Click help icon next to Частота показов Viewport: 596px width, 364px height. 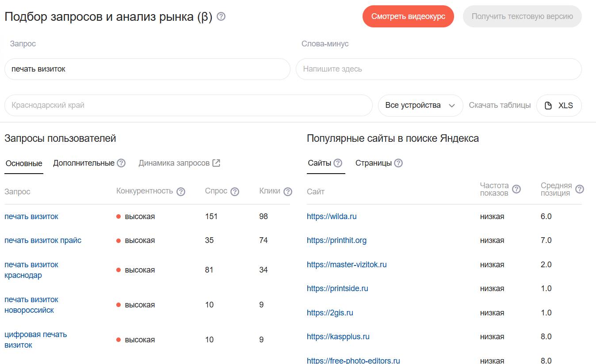click(516, 189)
